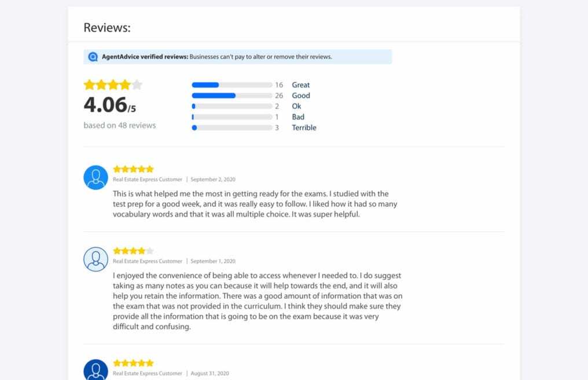
Task: Click the September 2, 2020 review date
Action: pyautogui.click(x=212, y=180)
